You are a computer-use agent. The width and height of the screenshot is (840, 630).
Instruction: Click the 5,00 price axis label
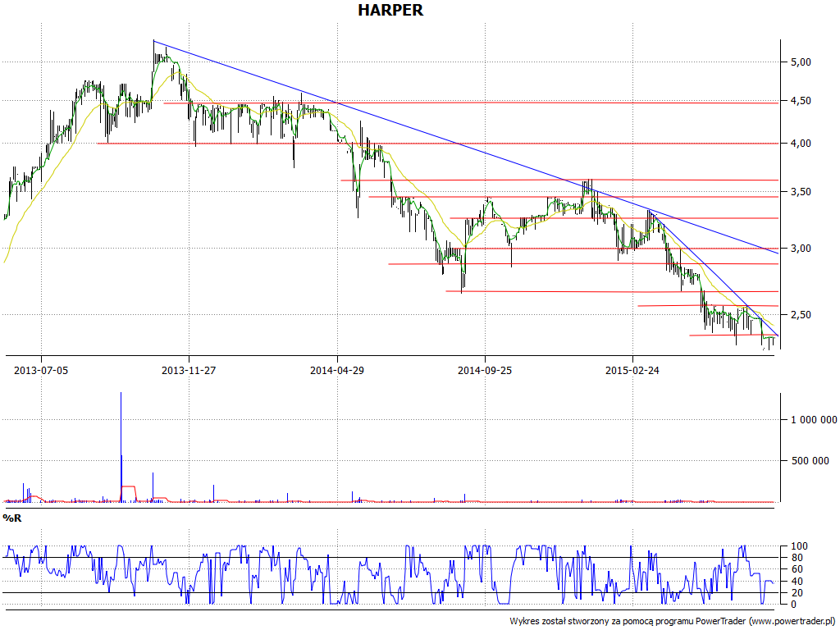801,62
